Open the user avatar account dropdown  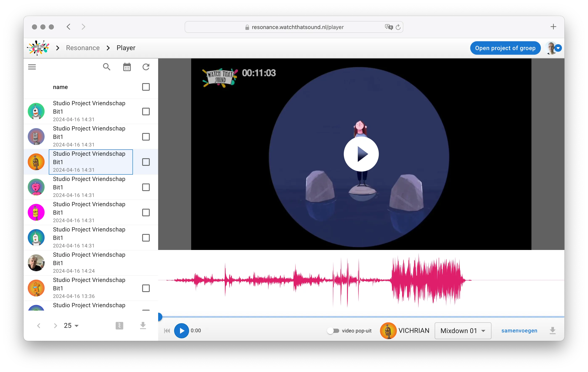558,48
